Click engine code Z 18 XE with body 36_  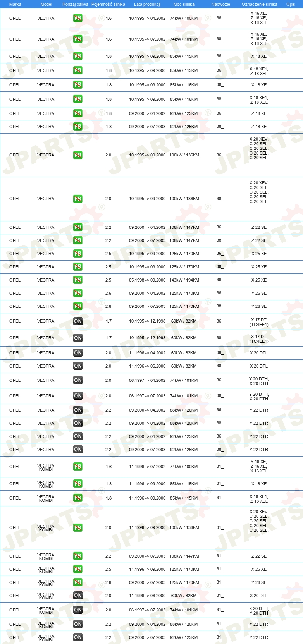click(x=259, y=113)
